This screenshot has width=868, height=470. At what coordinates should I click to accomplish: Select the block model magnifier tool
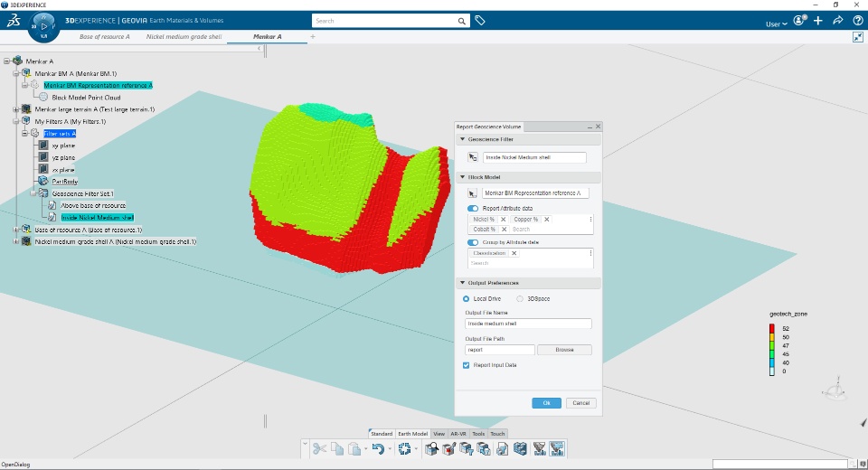tap(432, 448)
